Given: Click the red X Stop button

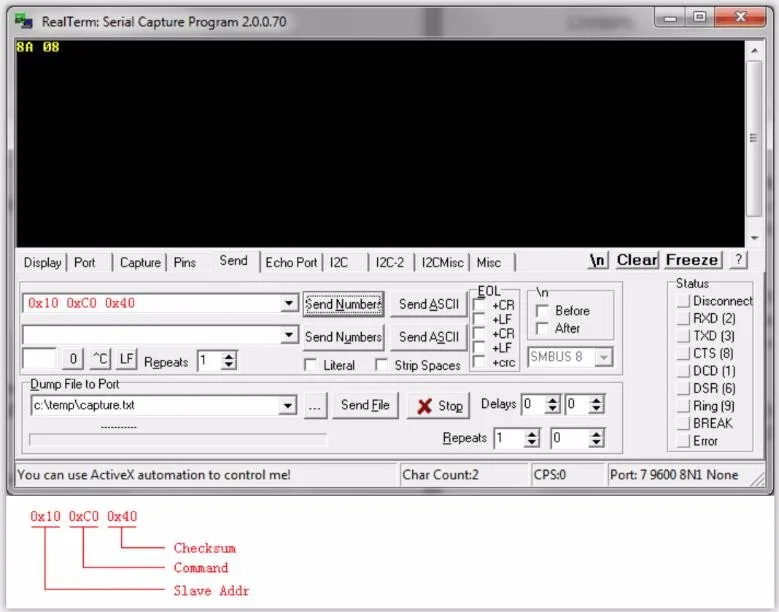Looking at the screenshot, I should pos(438,406).
